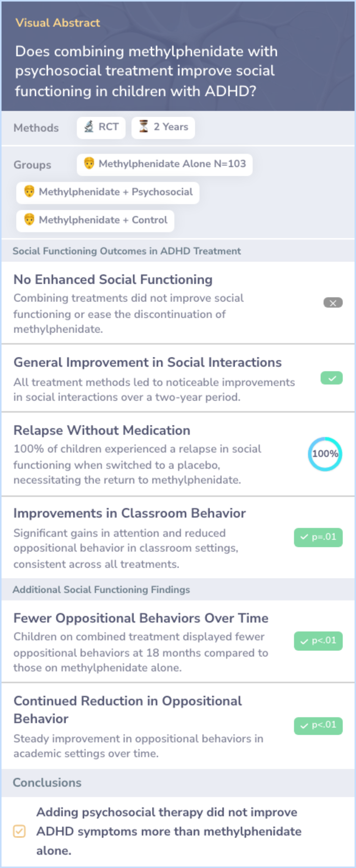Viewport: 356px width, 868px height.
Task: Click the p<.01 badge for Continued Reduction
Action: click(318, 726)
